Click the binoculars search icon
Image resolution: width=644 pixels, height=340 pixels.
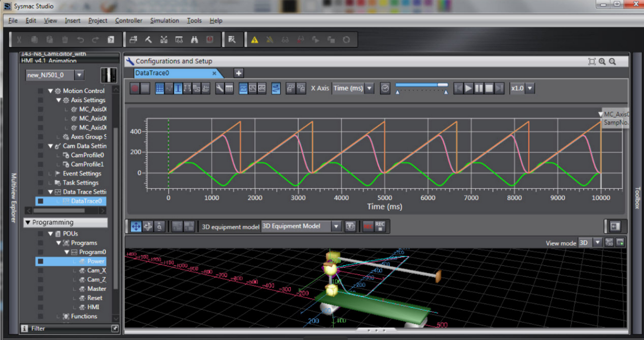click(x=194, y=40)
